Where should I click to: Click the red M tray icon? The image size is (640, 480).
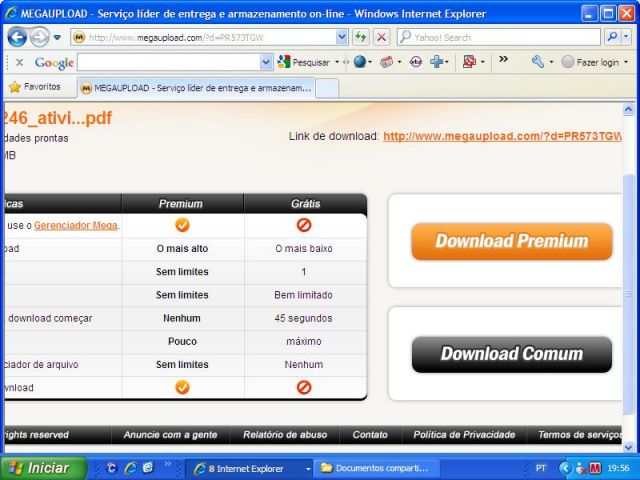coord(596,468)
